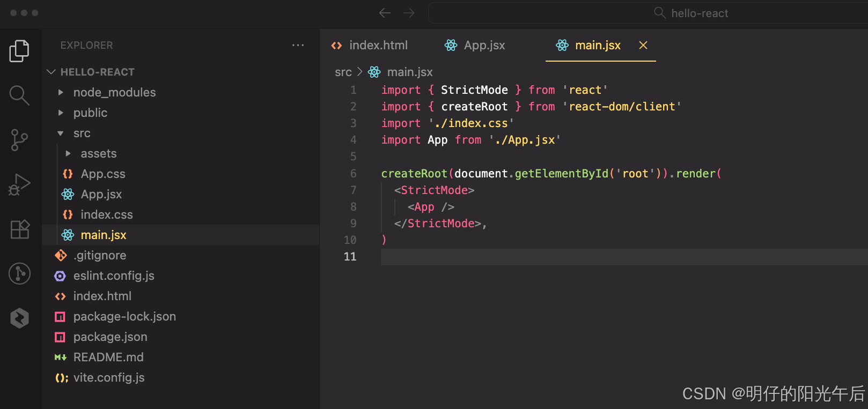Open the Git graph icon in activity bar

(x=20, y=273)
